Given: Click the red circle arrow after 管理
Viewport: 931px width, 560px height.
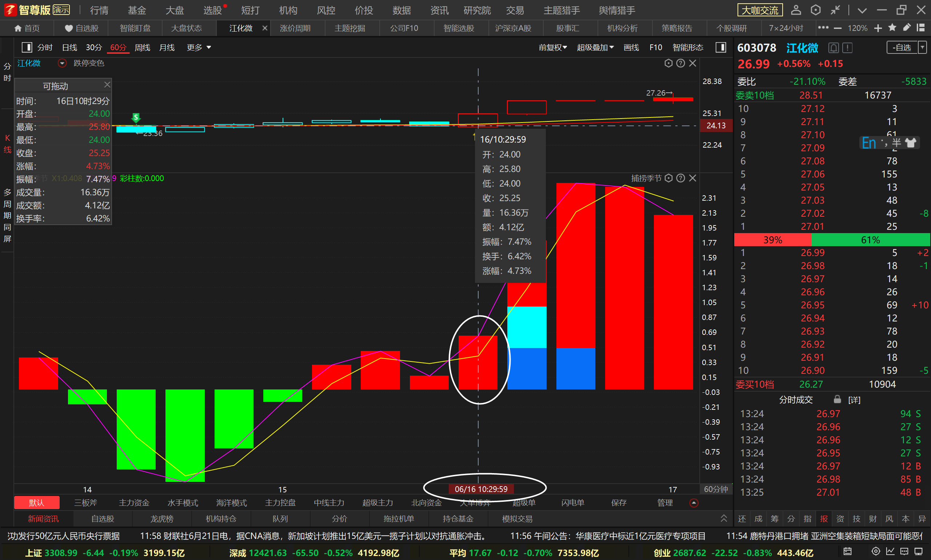Looking at the screenshot, I should [x=694, y=503].
